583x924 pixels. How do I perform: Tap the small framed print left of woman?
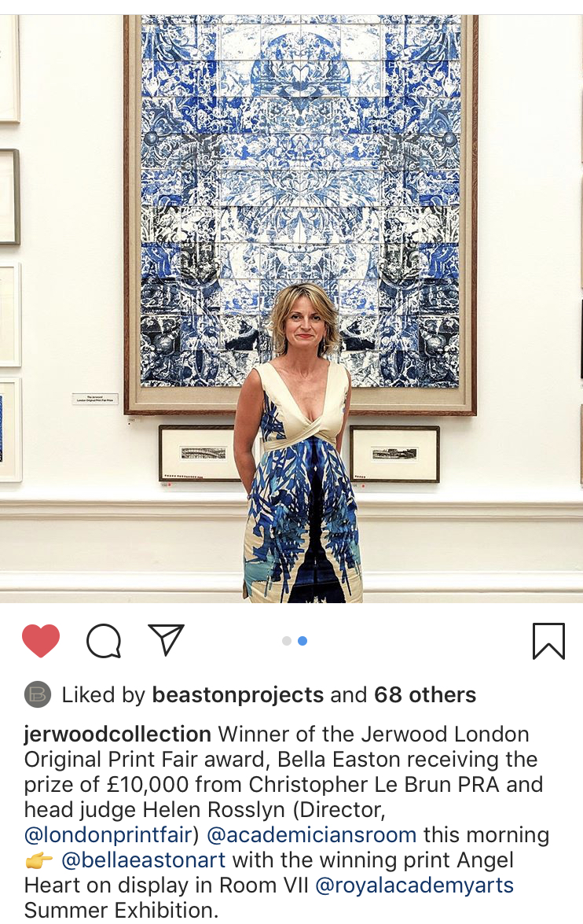[200, 453]
